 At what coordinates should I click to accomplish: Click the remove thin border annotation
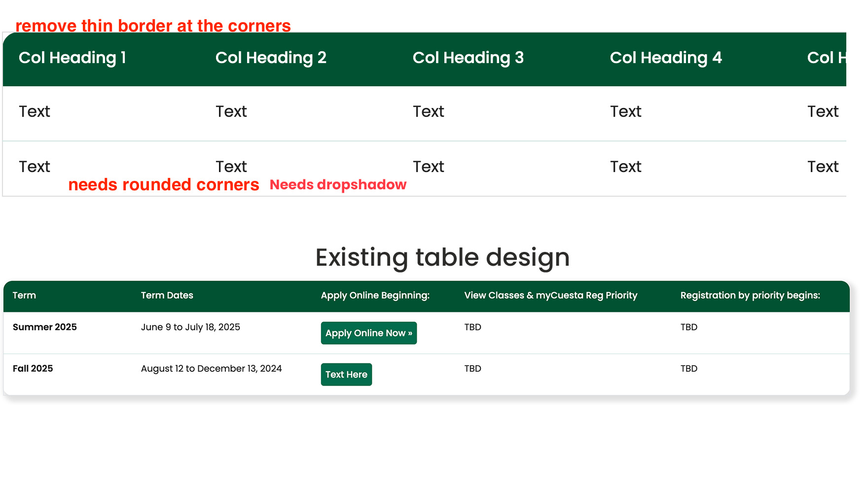tap(153, 26)
